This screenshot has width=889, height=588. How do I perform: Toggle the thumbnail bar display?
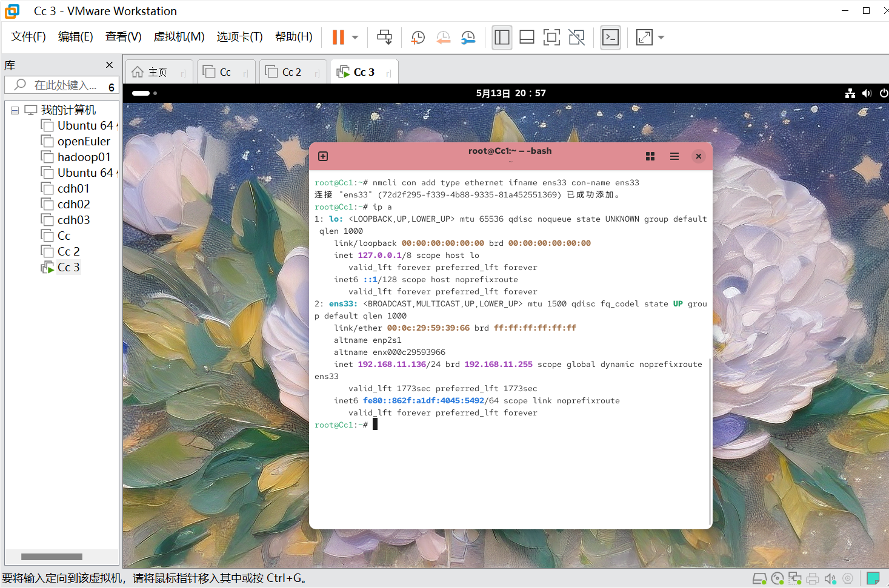click(x=527, y=38)
